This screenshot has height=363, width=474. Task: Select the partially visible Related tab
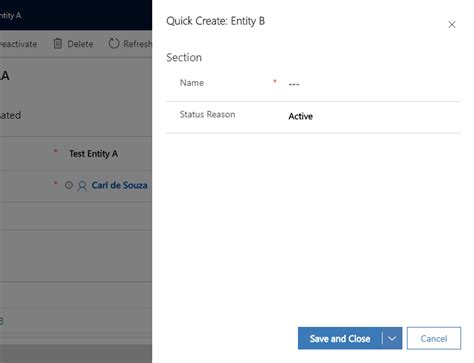10,115
